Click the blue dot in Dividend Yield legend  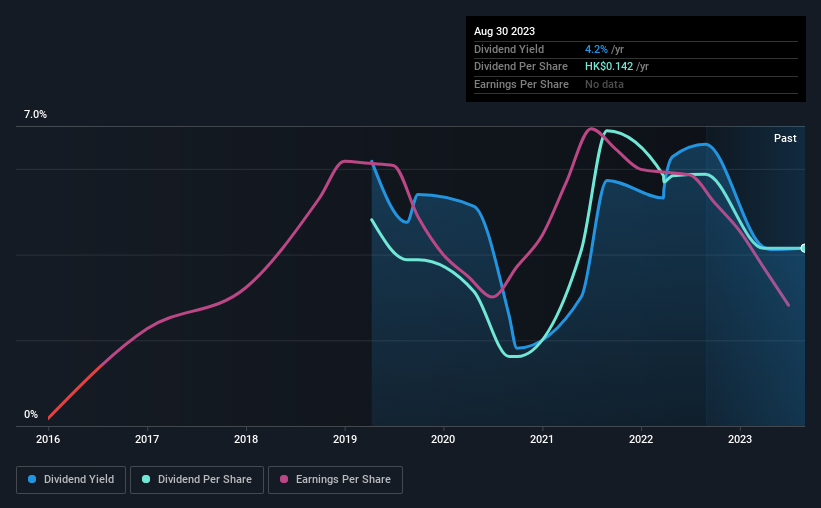(x=32, y=480)
